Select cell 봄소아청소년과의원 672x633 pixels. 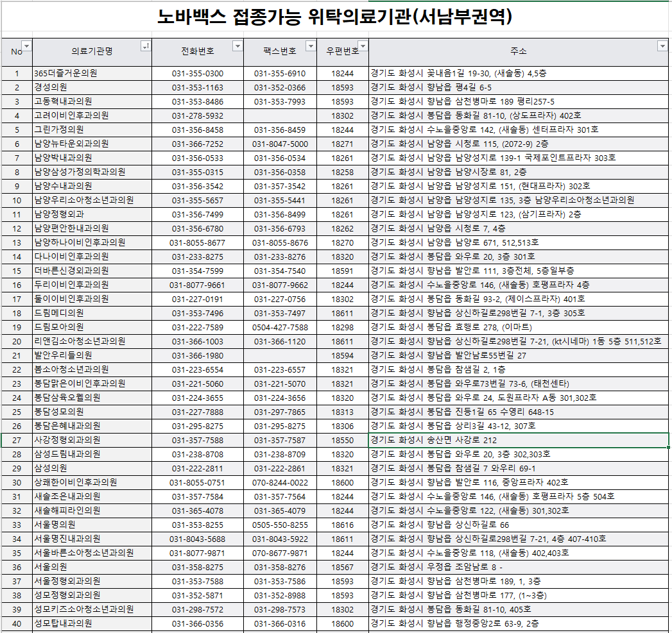click(x=92, y=369)
